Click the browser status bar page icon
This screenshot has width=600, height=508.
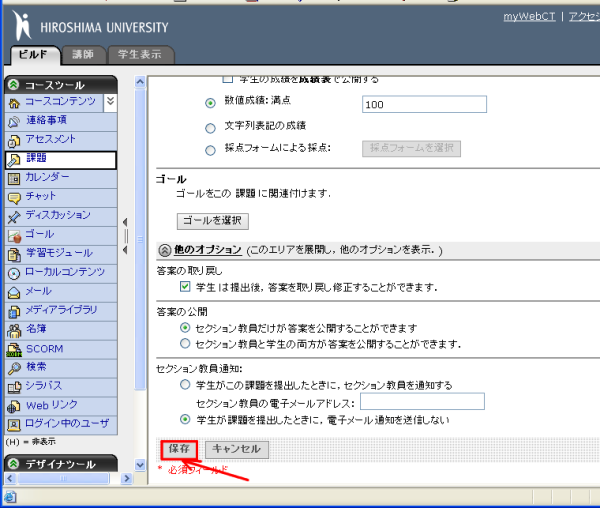point(10,497)
